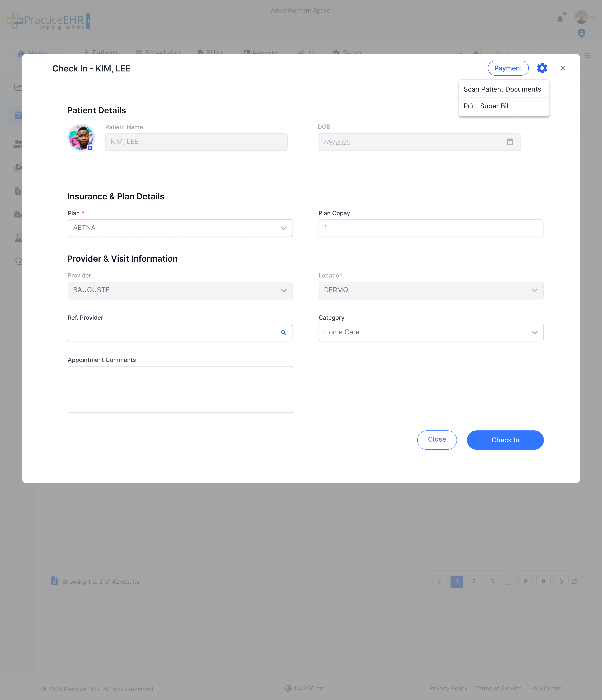Image resolution: width=602 pixels, height=700 pixels.
Task: Close the Check In dialog with X
Action: 562,68
